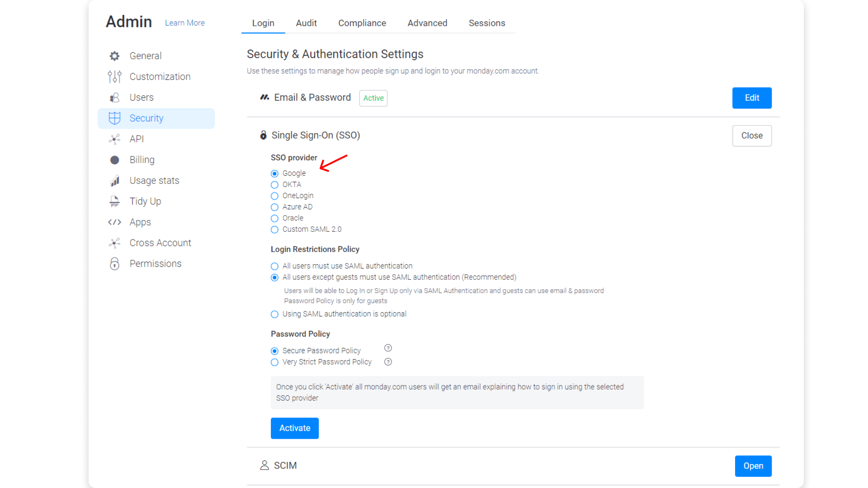Click the Password Policy heading
The width and height of the screenshot is (868, 488).
[300, 334]
